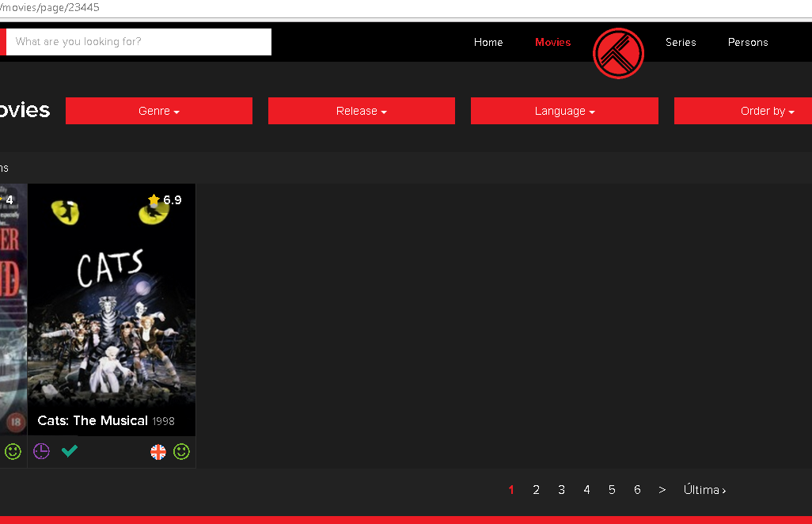The image size is (812, 524).
Task: Go to pagination page 5
Action: coord(612,490)
